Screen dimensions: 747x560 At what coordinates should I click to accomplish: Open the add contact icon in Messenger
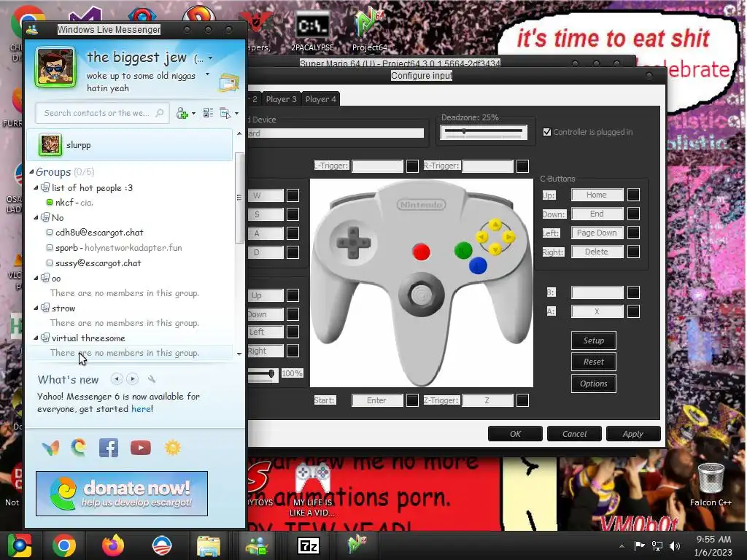point(182,113)
